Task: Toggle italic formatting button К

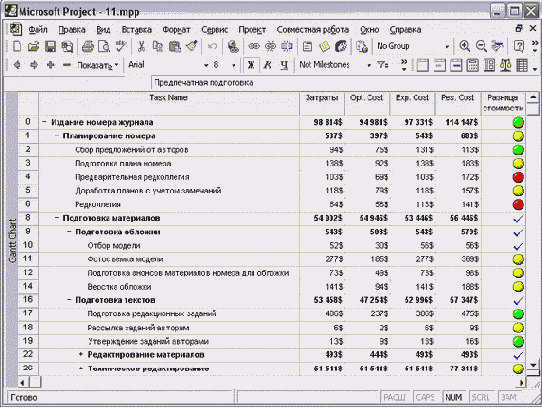Action: pyautogui.click(x=267, y=65)
